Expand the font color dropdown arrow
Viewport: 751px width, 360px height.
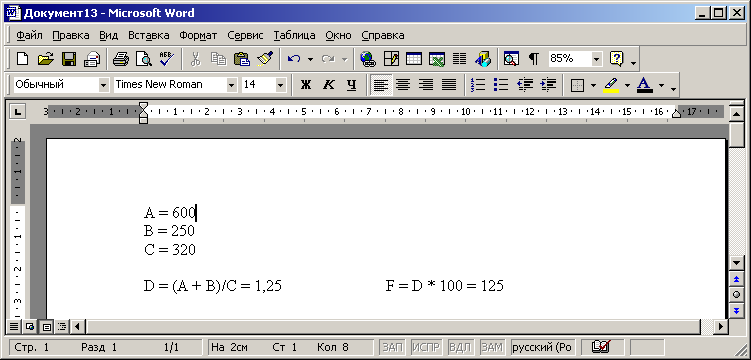pyautogui.click(x=661, y=85)
